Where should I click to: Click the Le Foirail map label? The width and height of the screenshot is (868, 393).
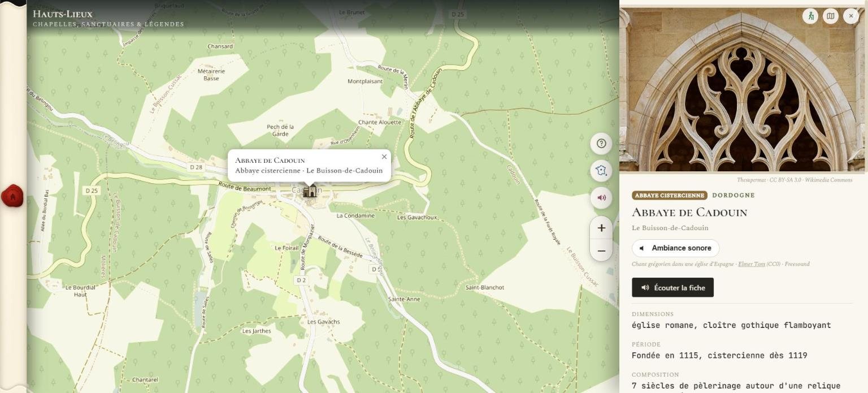click(287, 248)
